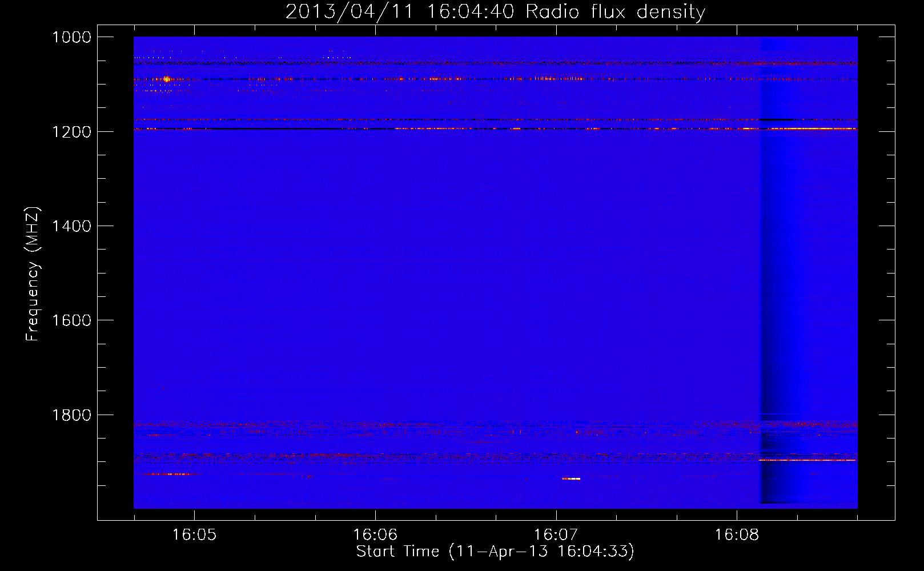Click the 1600 frequency tick label
Viewport: 924px width, 571px height.
coord(71,320)
